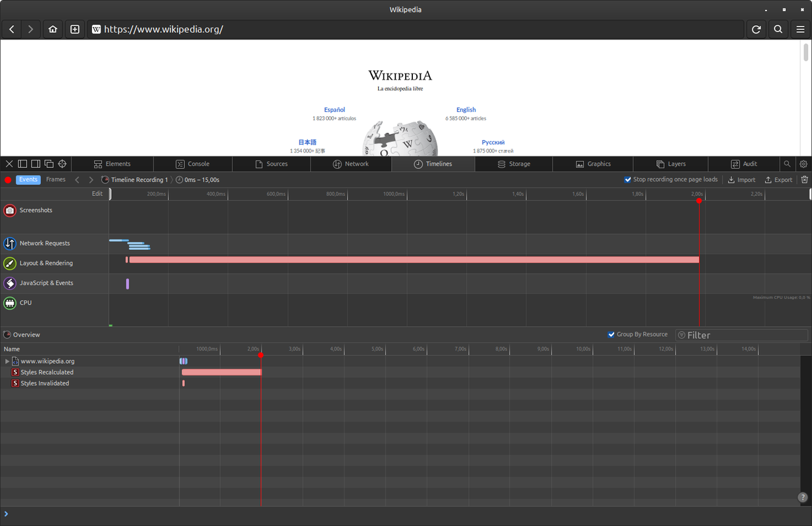Activate the element selection crosshair

point(62,164)
